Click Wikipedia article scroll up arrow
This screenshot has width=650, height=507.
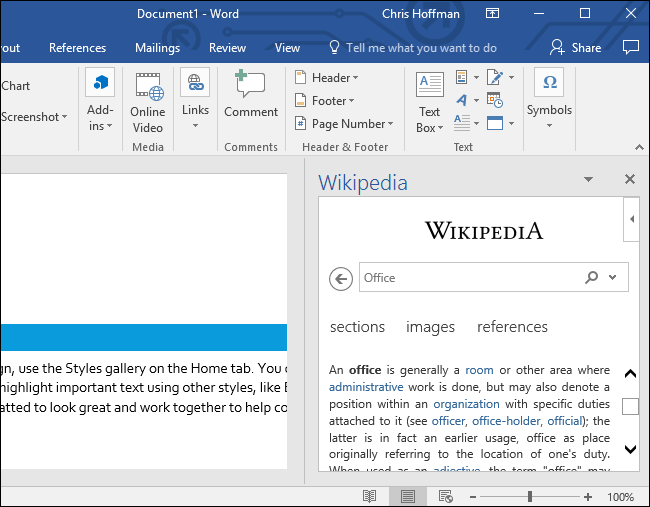(630, 374)
